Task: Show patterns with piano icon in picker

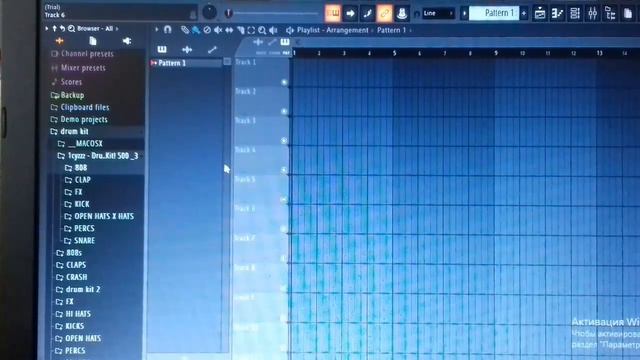Action: (x=162, y=49)
